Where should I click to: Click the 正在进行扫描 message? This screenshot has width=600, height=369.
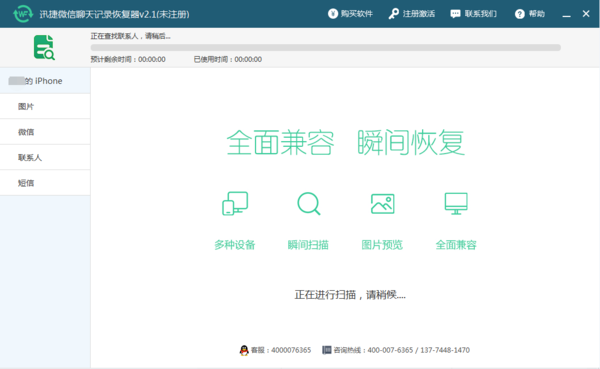click(350, 295)
